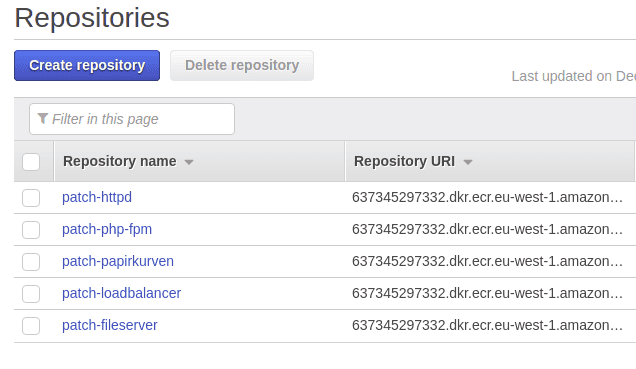Check the patch-httpd row checkbox
The image size is (636, 369).
(x=31, y=198)
